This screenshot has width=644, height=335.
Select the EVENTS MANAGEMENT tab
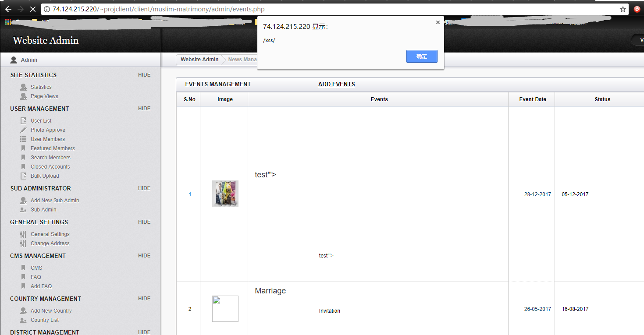(218, 85)
